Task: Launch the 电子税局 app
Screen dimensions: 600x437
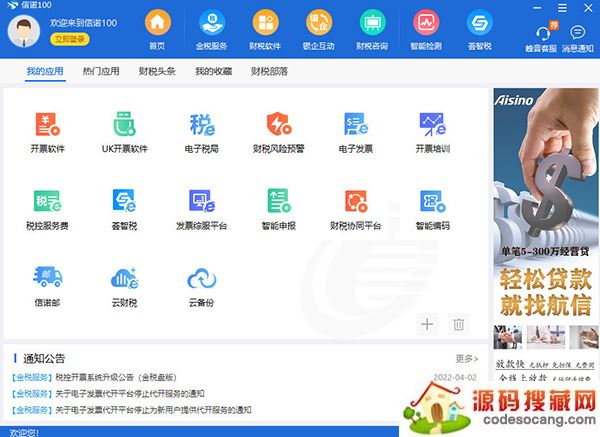Action: pos(202,132)
